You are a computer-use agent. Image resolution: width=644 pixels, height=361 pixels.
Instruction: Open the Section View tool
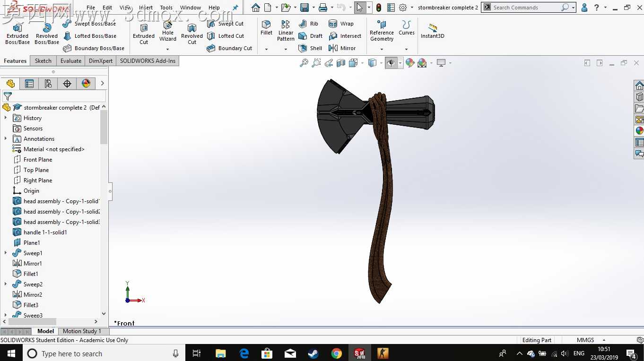tap(341, 63)
